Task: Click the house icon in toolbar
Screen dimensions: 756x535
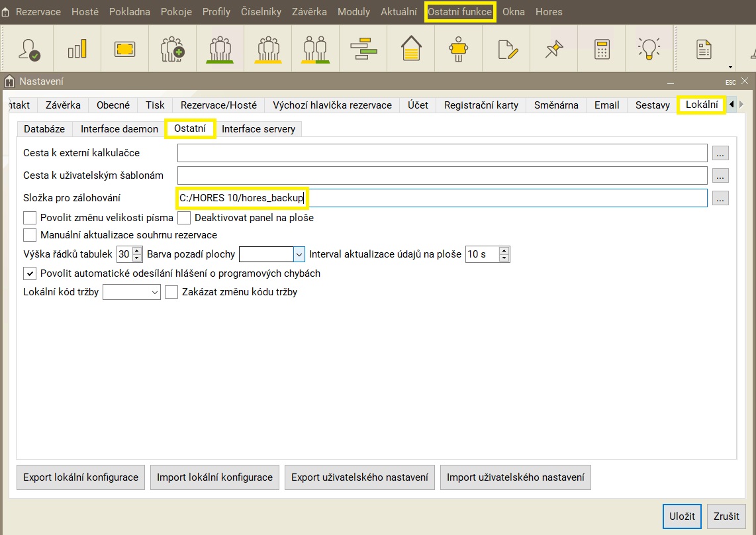Action: pyautogui.click(x=411, y=49)
